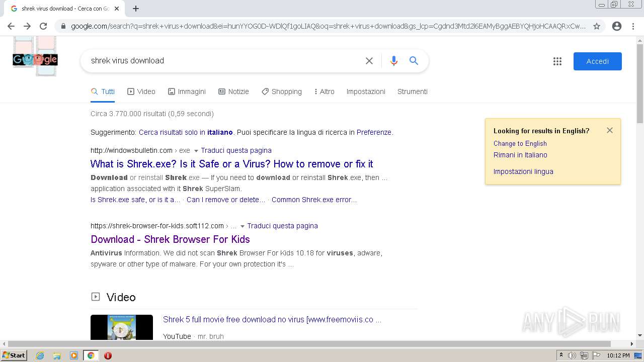Open the Shrek 5 full movie video link
The width and height of the screenshot is (644, 362).
tap(272, 319)
